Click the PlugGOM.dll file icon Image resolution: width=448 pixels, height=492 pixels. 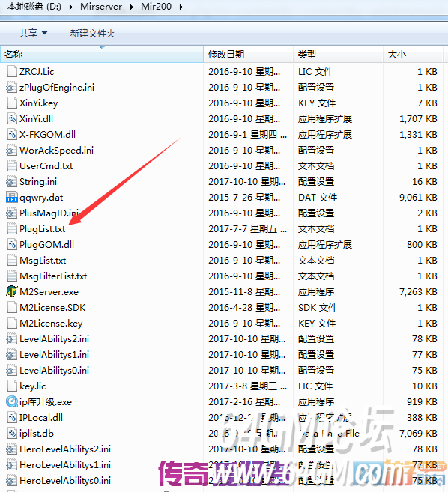coord(12,244)
